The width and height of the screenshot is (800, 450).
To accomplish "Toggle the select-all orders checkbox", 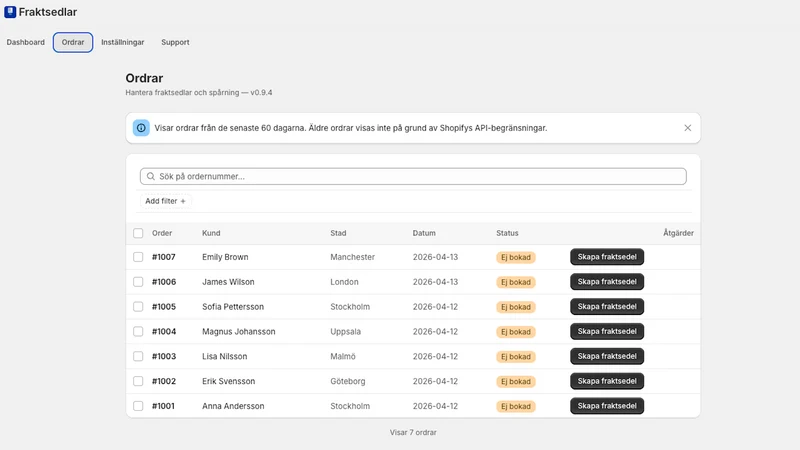I will coord(138,233).
